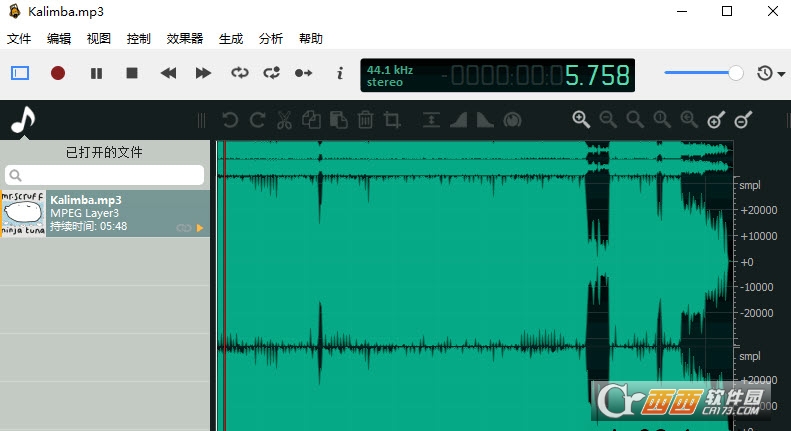Click the magnifier icon marked with 1
The width and height of the screenshot is (791, 431).
coord(662,120)
